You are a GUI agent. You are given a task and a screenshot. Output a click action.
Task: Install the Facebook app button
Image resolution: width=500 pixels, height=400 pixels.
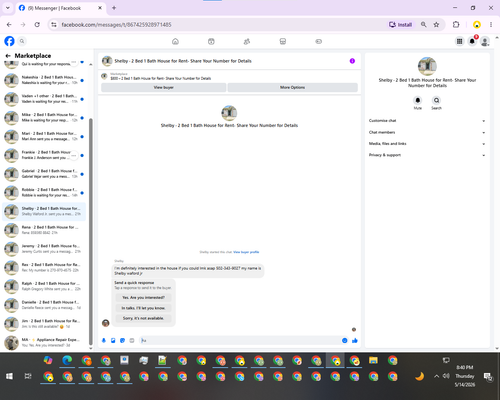click(400, 25)
